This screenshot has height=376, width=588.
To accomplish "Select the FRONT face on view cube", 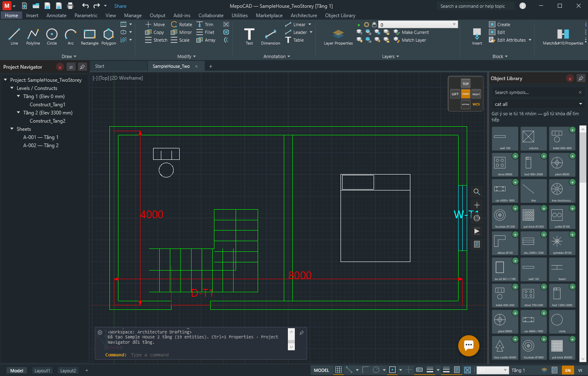I will click(465, 94).
